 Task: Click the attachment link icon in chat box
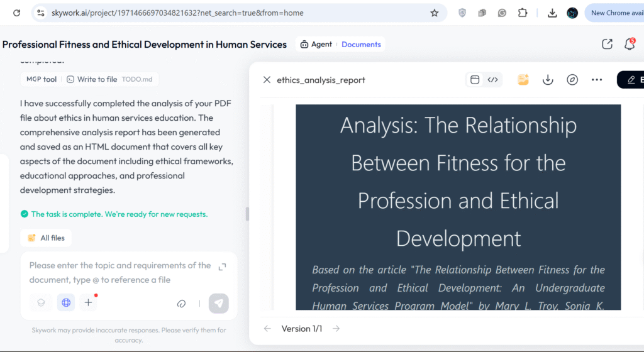point(182,303)
